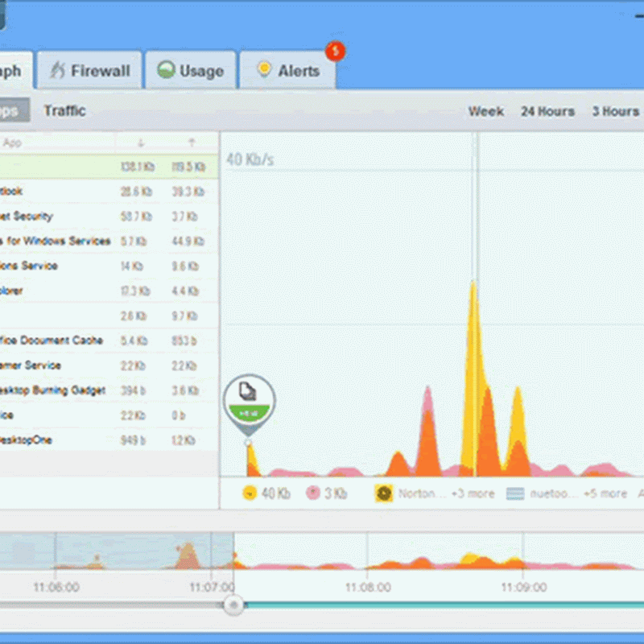Open the Alerts tab
Image resolution: width=644 pixels, height=644 pixels.
[288, 70]
